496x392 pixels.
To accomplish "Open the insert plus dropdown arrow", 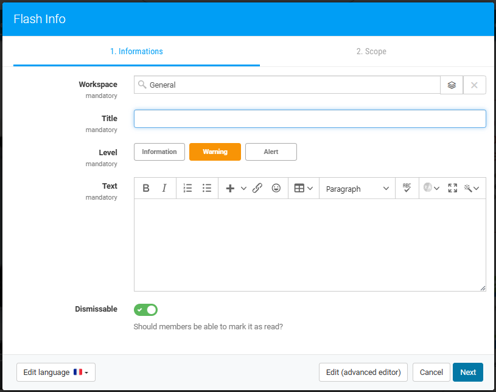I will (244, 188).
